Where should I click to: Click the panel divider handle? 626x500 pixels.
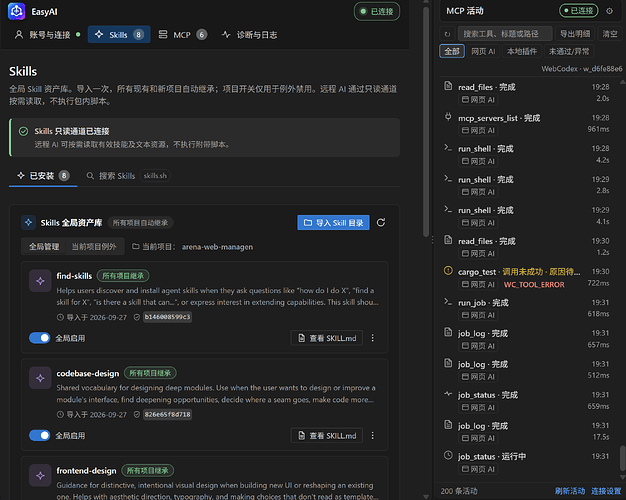point(432,240)
